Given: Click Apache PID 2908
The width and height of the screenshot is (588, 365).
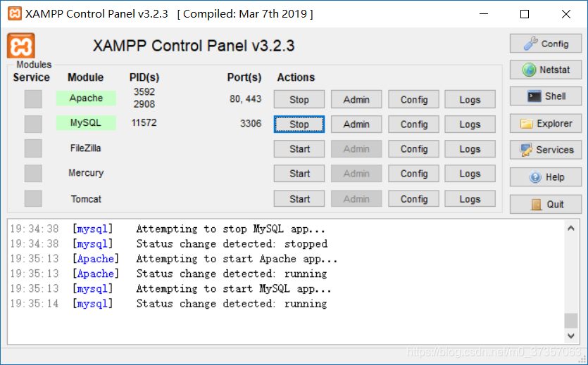Looking at the screenshot, I should (144, 104).
